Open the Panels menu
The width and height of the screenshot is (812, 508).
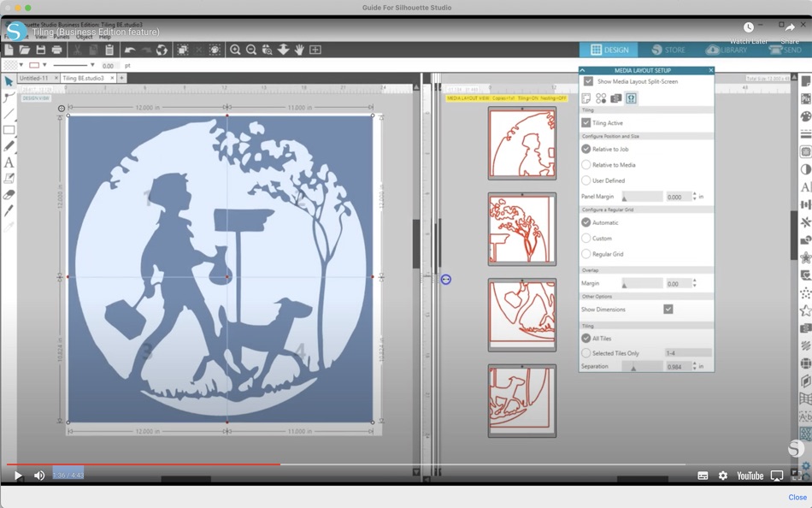(58, 38)
